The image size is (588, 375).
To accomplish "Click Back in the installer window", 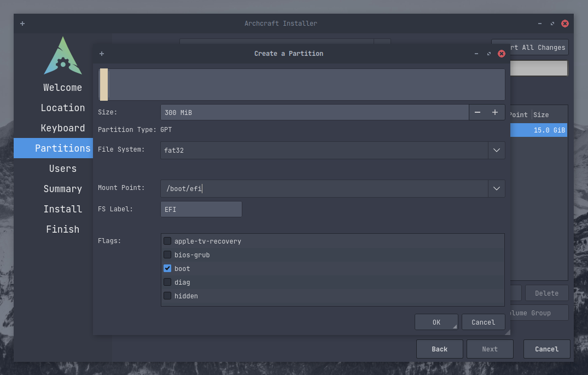I will pyautogui.click(x=440, y=349).
